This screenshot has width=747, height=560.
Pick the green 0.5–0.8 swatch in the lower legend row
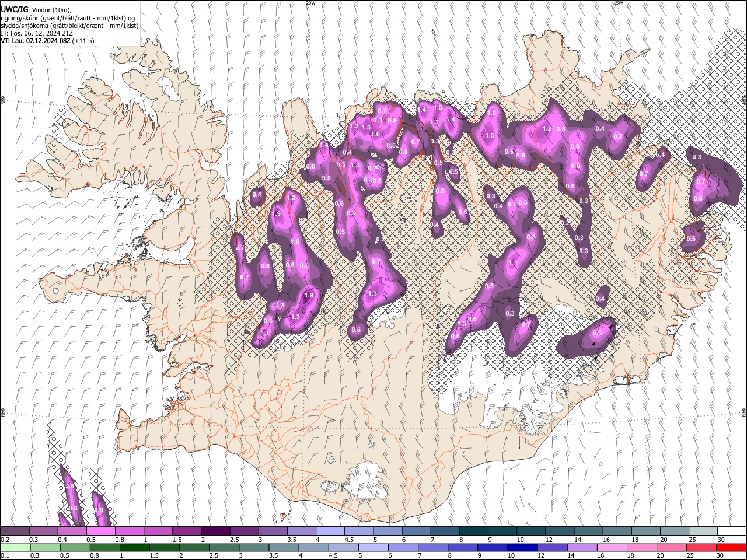click(75, 548)
